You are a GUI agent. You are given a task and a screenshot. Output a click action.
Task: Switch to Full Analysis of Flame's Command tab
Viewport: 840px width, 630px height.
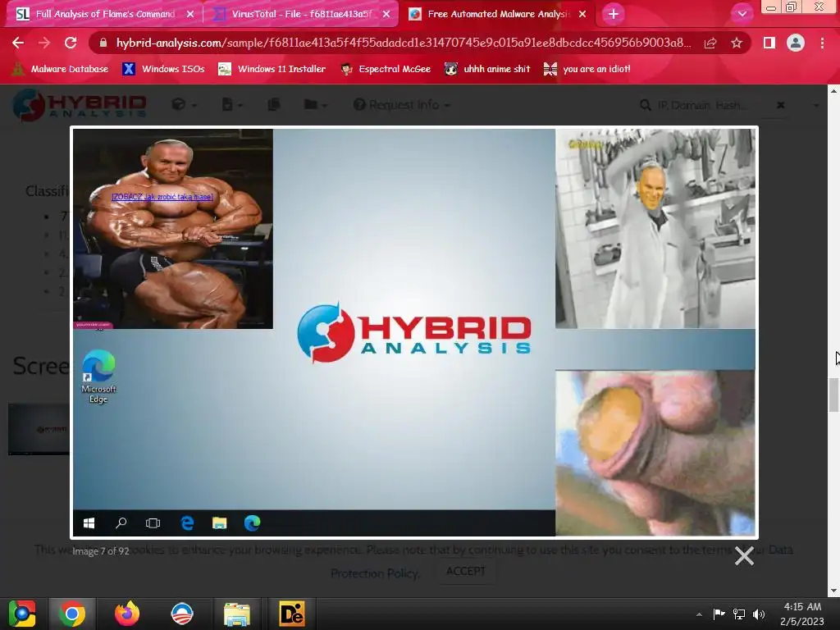point(105,14)
